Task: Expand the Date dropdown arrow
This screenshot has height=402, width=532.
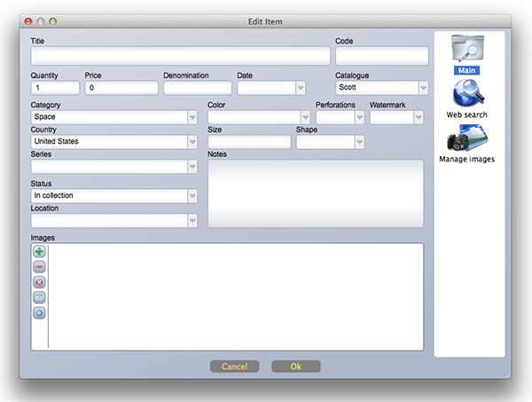Action: pos(301,88)
